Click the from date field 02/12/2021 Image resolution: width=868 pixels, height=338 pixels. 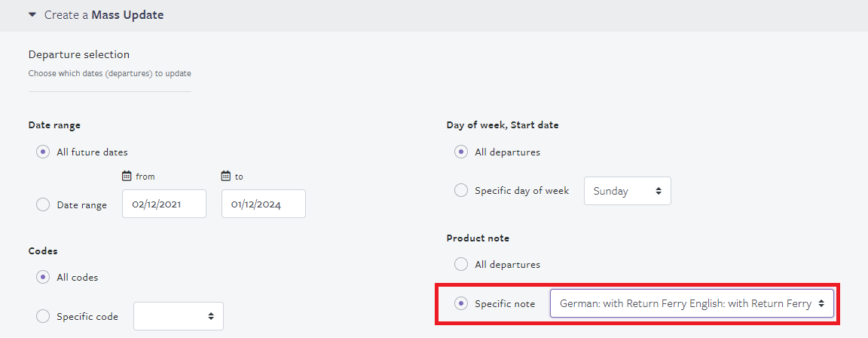(x=164, y=204)
